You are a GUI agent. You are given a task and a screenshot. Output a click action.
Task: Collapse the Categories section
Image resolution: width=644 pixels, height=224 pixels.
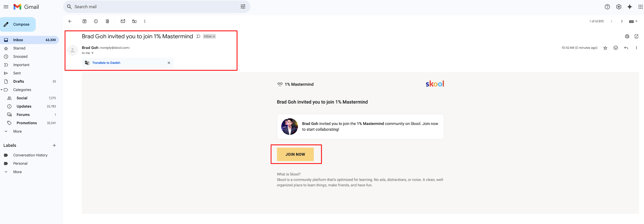coord(2,90)
